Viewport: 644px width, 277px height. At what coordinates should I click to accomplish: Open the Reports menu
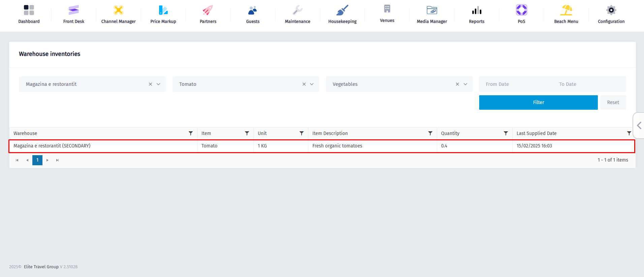click(x=477, y=14)
